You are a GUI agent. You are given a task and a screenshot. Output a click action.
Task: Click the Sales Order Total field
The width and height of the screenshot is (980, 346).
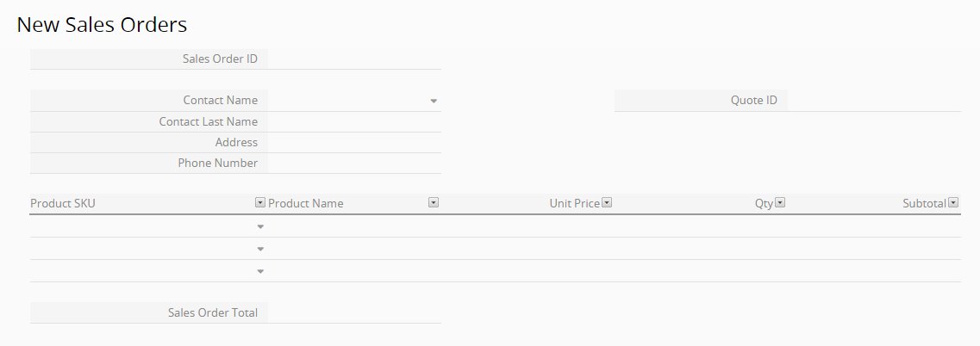click(x=354, y=313)
